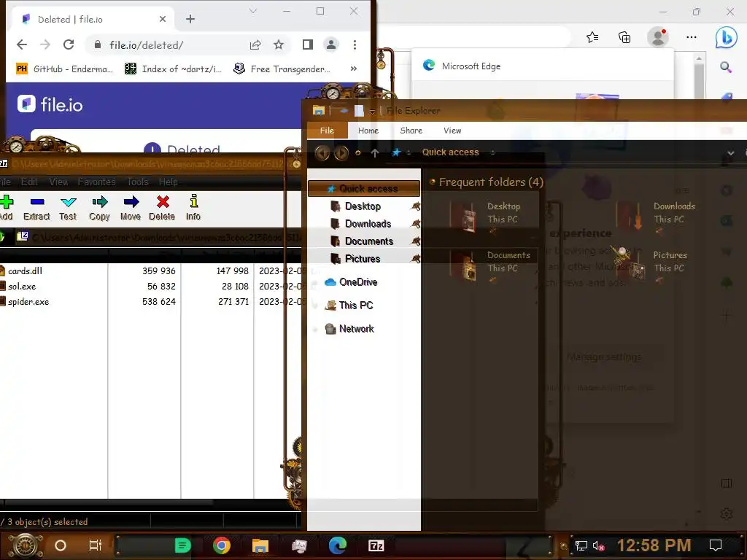747x560 pixels.
Task: Click the Extract tool in 7-Zip
Action: click(x=36, y=208)
